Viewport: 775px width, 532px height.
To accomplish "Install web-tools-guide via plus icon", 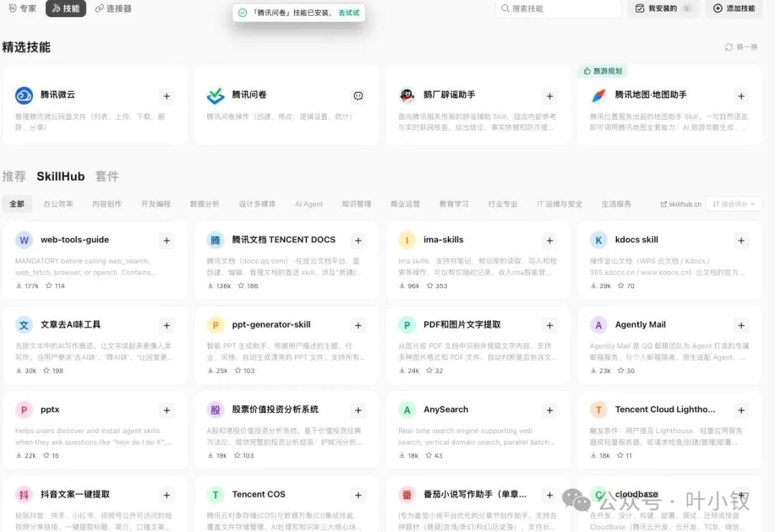I will click(166, 241).
